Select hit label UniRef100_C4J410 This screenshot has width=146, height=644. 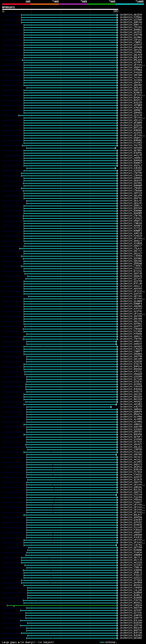131,77
